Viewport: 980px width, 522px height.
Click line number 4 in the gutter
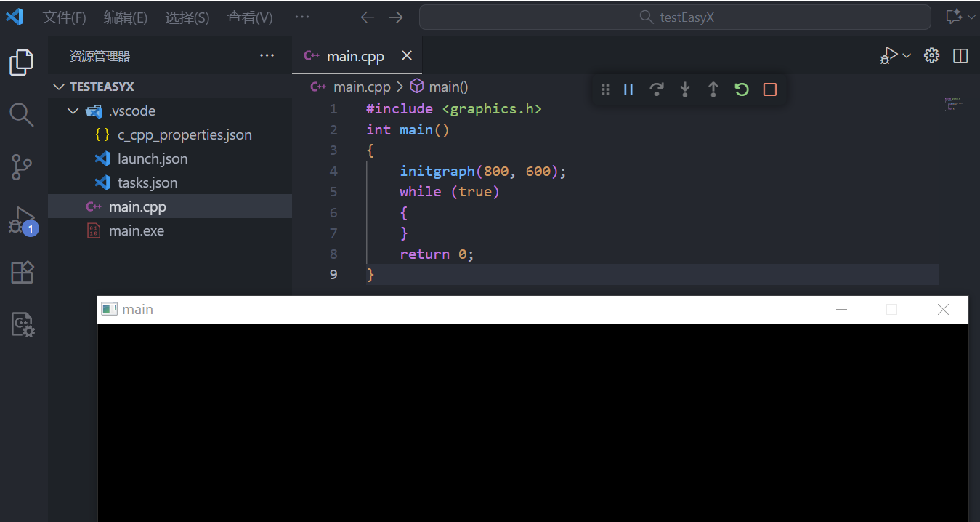pyautogui.click(x=333, y=171)
